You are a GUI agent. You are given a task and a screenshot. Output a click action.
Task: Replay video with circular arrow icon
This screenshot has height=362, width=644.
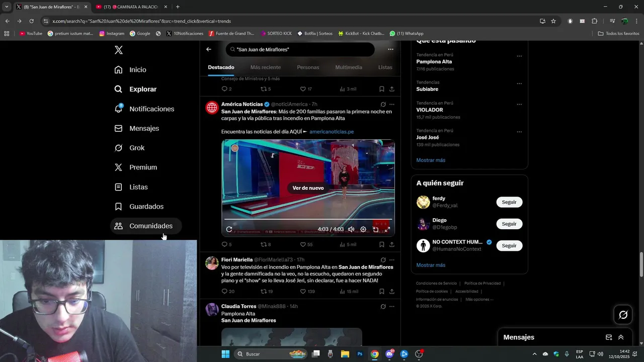pyautogui.click(x=229, y=229)
